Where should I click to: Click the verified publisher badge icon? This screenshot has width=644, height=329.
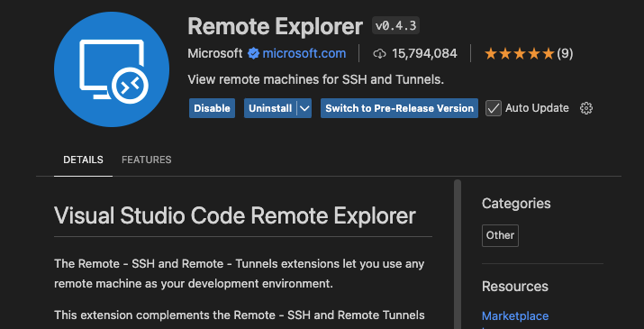[253, 53]
